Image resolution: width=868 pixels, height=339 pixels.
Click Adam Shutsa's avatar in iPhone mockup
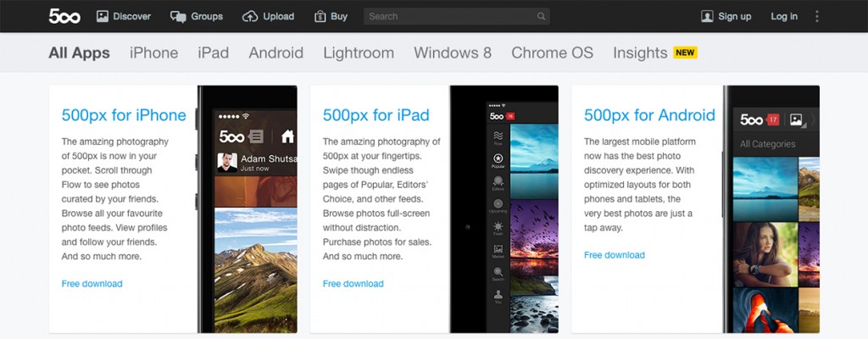point(227,163)
